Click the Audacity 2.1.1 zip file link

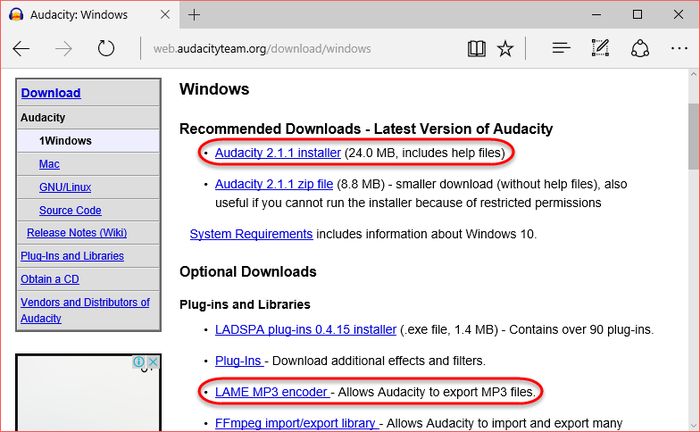coord(273,184)
